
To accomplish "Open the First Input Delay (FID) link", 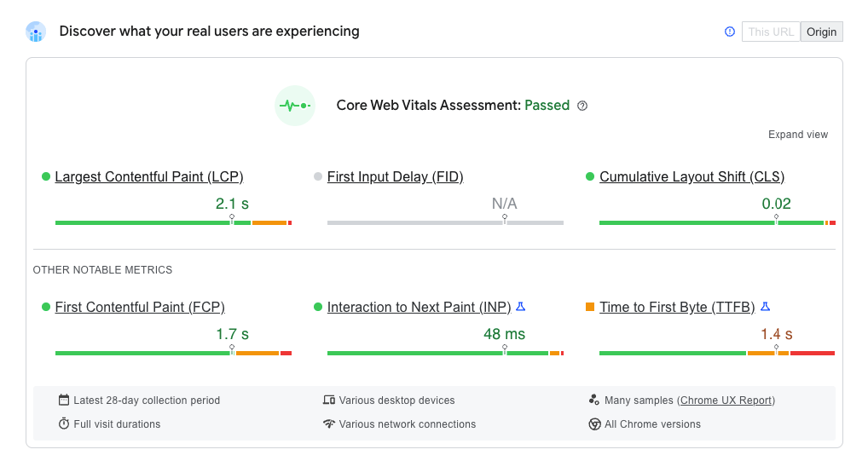I will [396, 176].
